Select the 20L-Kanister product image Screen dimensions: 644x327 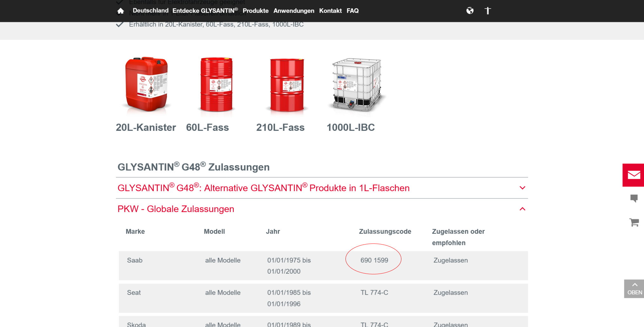pos(146,84)
